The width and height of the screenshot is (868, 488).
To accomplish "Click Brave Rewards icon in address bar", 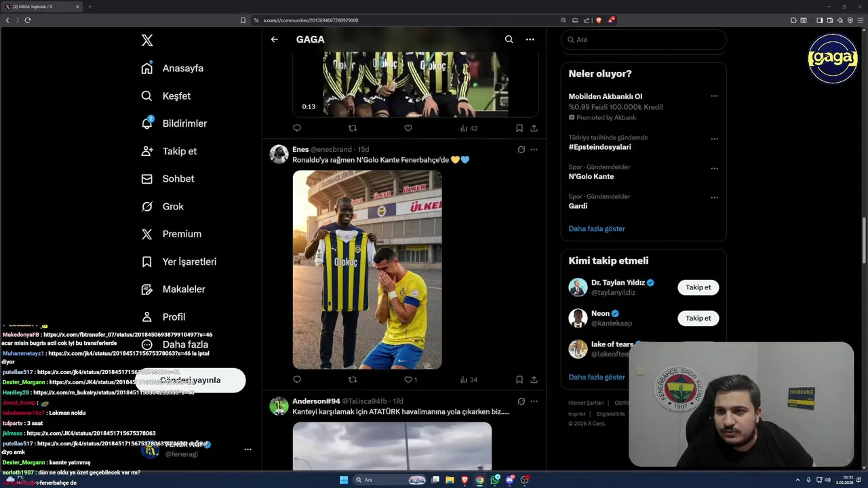I will [x=611, y=20].
